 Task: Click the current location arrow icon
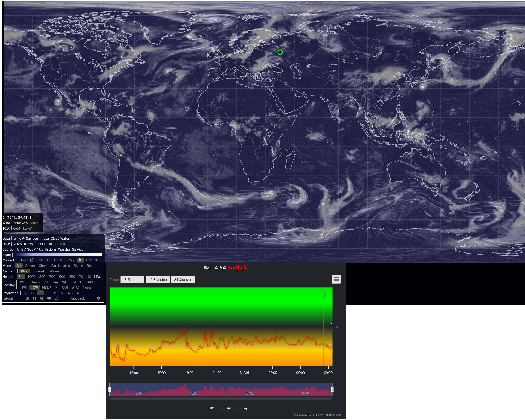(96, 260)
